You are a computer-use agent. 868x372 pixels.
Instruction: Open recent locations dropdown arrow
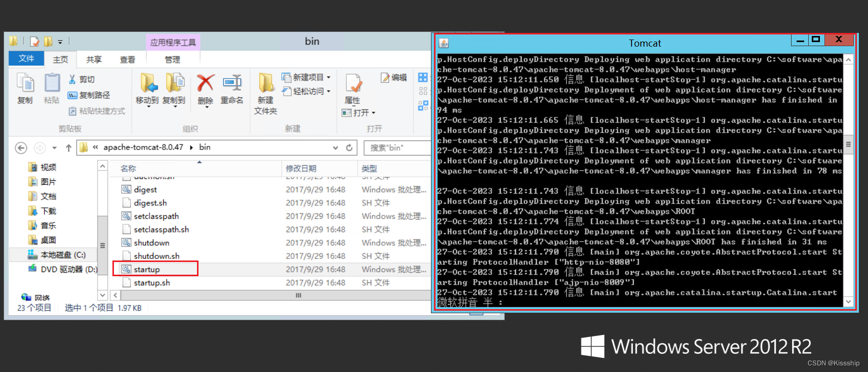pos(54,148)
